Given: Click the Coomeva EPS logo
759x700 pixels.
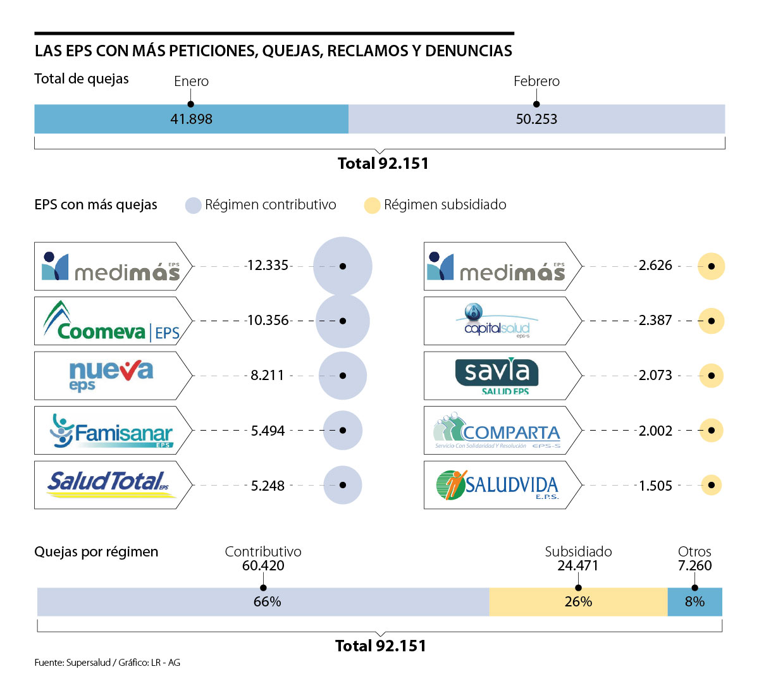Looking at the screenshot, I should 111,321.
